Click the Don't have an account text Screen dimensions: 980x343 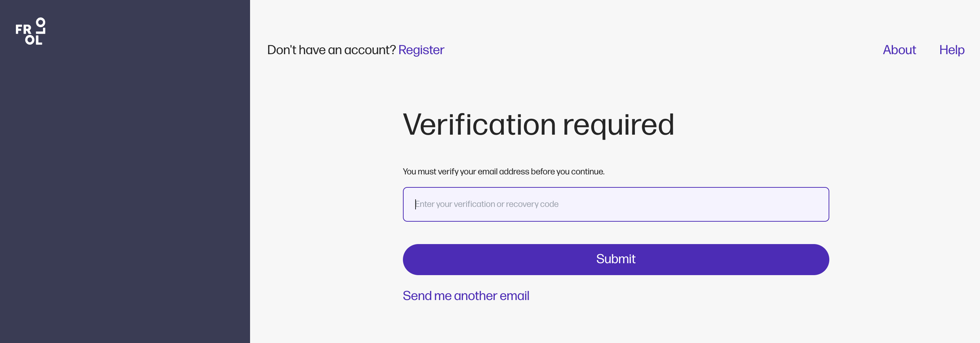(x=331, y=50)
